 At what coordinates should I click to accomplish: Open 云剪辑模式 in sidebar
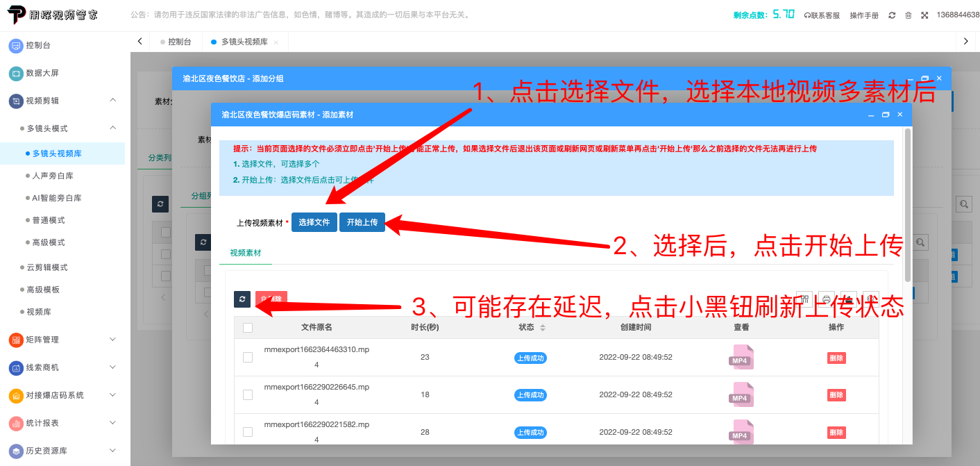47,267
